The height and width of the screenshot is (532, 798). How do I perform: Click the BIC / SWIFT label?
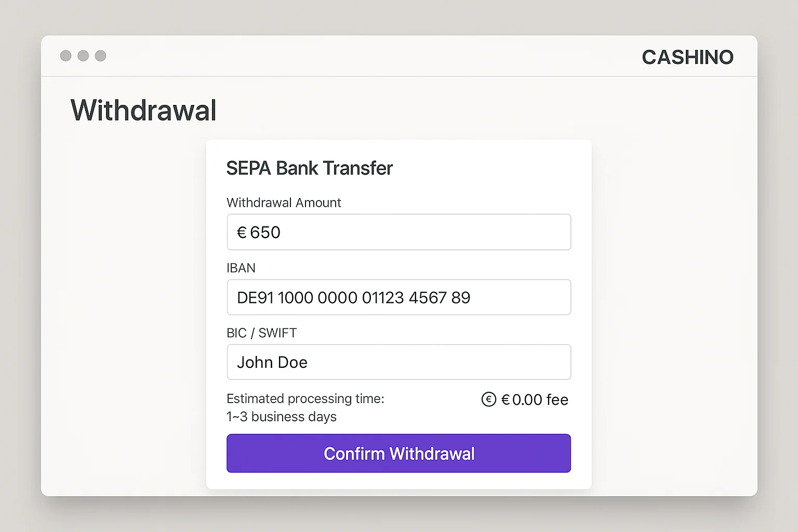point(262,333)
